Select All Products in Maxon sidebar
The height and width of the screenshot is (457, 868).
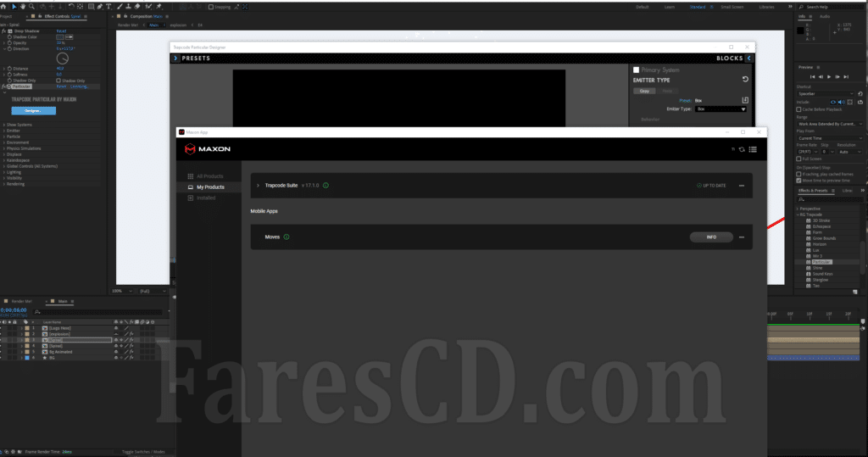[x=209, y=176]
